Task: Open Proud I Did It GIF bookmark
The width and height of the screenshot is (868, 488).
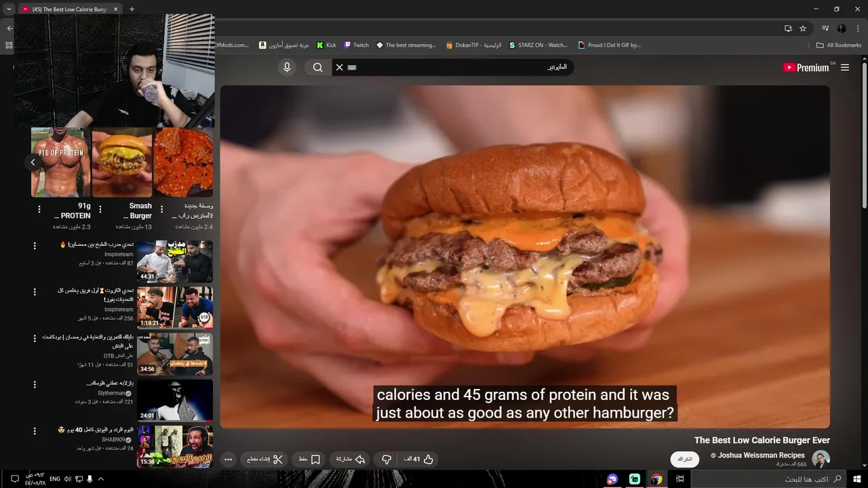Action: (609, 45)
